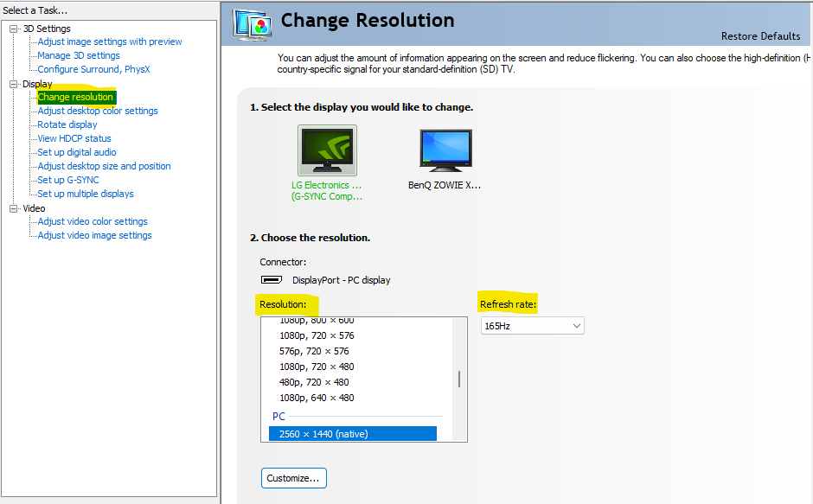Click the Customize... button
Image resolution: width=813 pixels, height=504 pixels.
pyautogui.click(x=293, y=478)
